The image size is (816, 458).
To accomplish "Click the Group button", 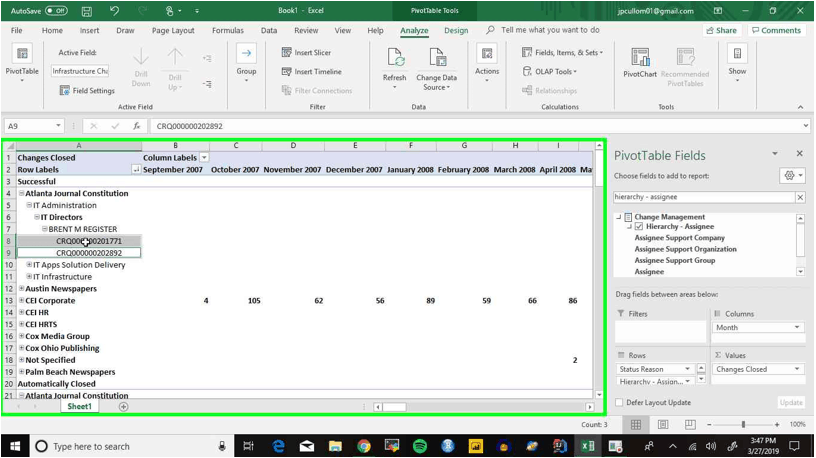I will click(246, 63).
